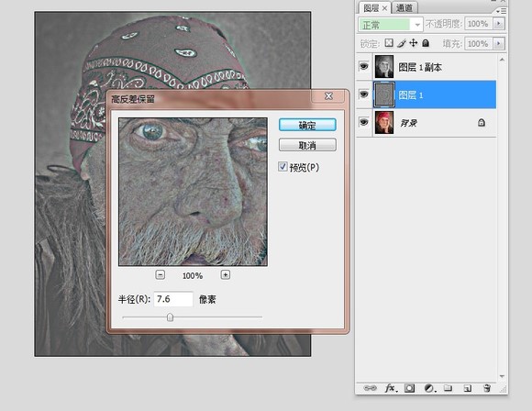Click layers panel scrollbar up arrow

[x=502, y=60]
